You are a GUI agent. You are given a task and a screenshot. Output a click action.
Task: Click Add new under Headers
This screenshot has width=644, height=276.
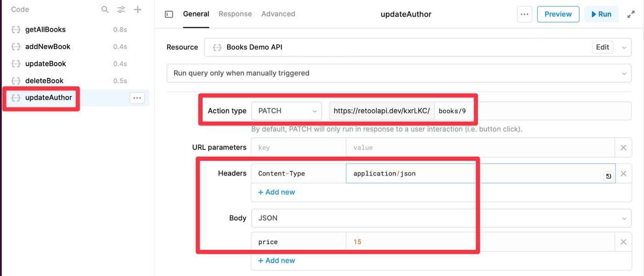pyautogui.click(x=276, y=192)
